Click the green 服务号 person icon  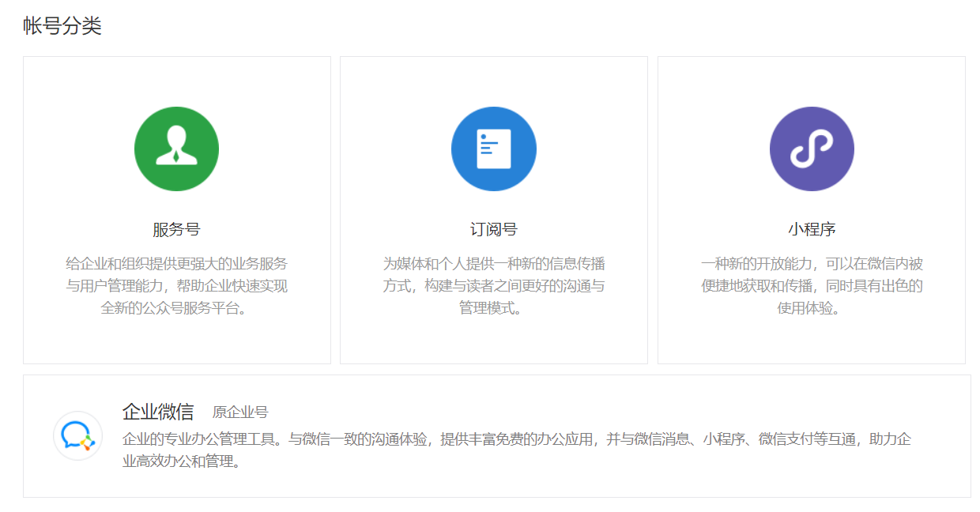click(176, 149)
